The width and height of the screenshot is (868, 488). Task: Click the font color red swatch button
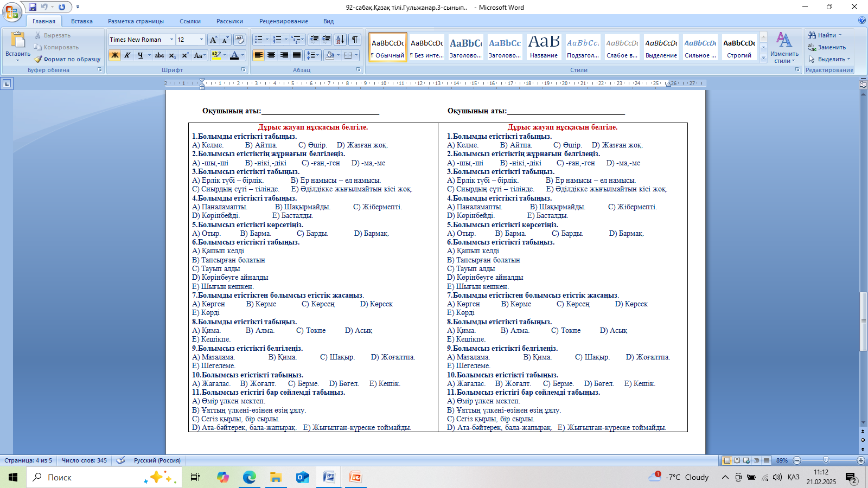click(x=234, y=55)
